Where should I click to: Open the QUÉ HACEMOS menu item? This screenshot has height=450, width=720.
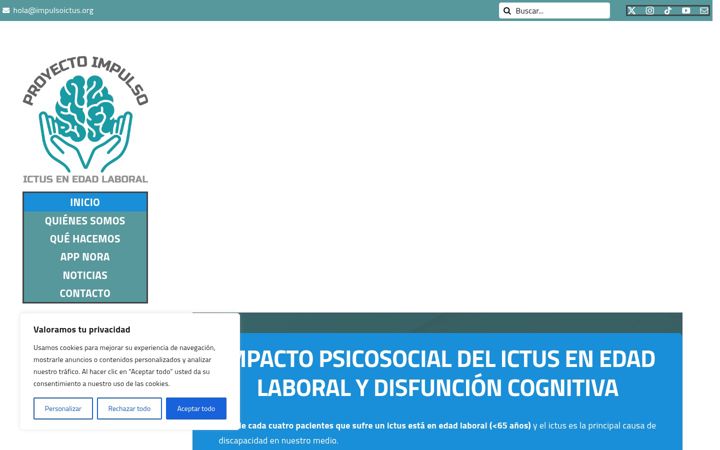click(85, 239)
